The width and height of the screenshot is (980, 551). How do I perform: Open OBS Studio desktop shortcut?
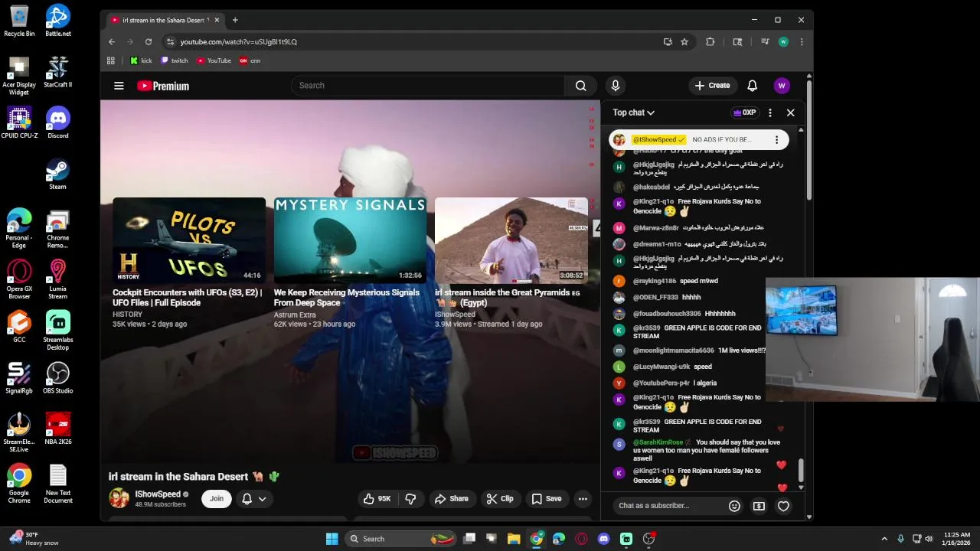click(x=58, y=378)
